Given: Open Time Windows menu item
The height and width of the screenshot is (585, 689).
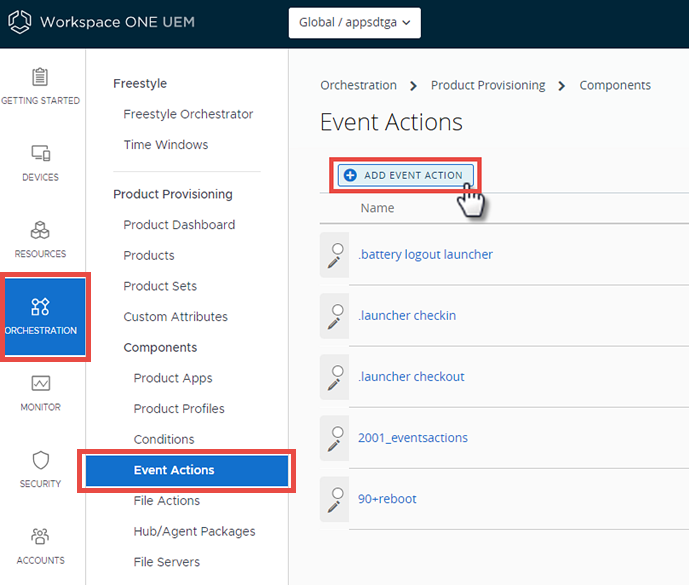Looking at the screenshot, I should (166, 145).
